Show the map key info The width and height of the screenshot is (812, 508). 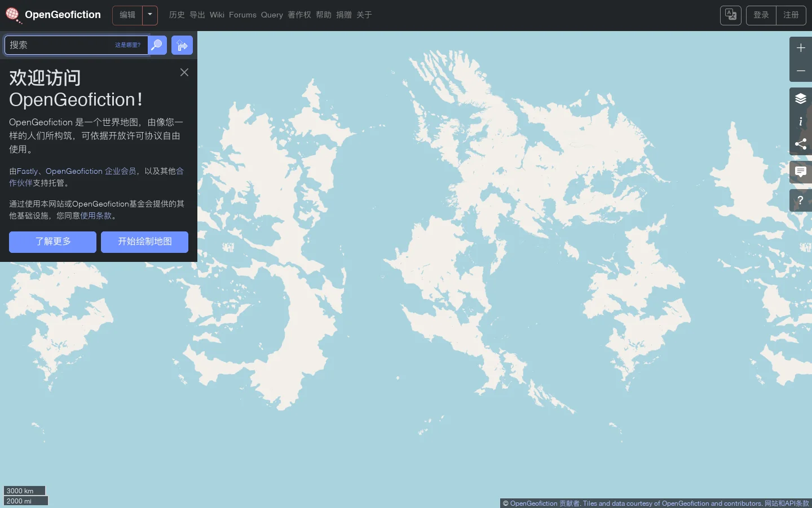point(801,121)
